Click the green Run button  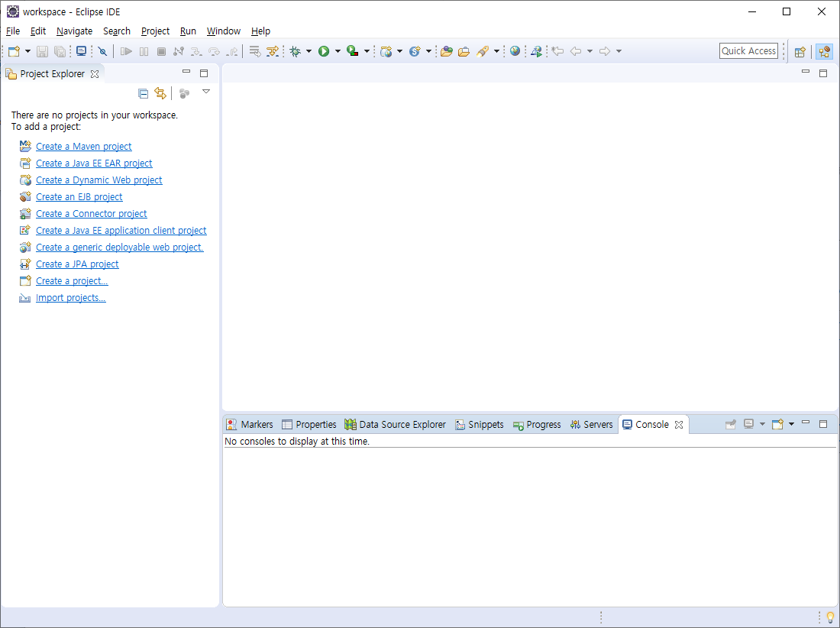click(x=324, y=51)
